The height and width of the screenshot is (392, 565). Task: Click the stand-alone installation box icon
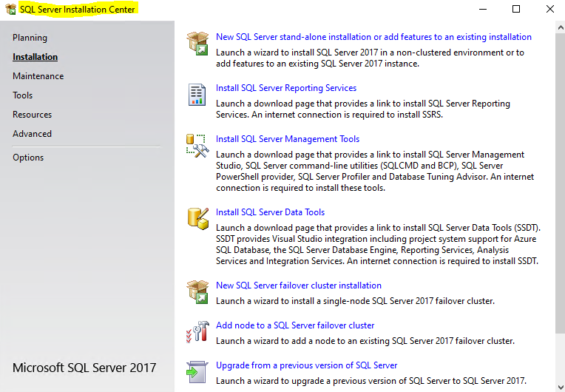coord(197,44)
